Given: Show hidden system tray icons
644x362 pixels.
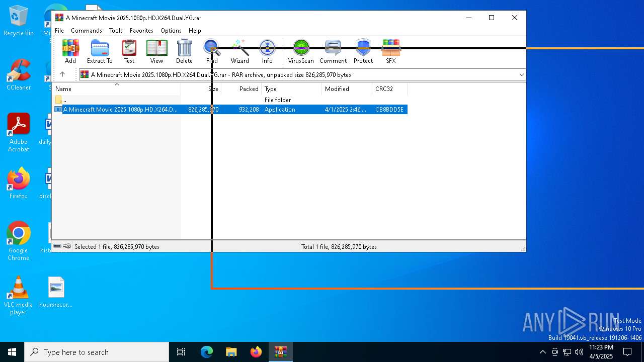Looking at the screenshot, I should pyautogui.click(x=542, y=352).
